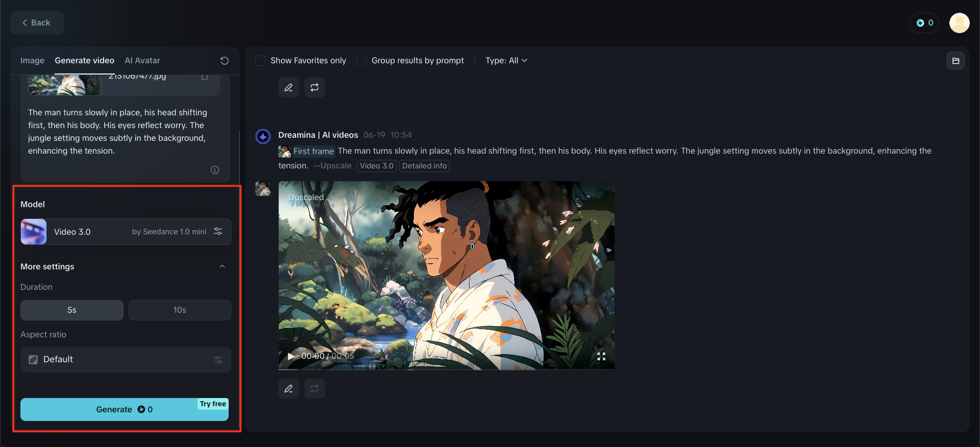Open the Video 3.0 model selector
The image size is (980, 447).
click(126, 232)
